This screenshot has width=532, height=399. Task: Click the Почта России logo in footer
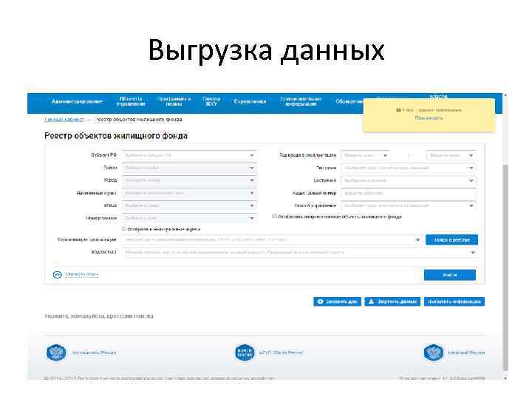[x=245, y=352]
